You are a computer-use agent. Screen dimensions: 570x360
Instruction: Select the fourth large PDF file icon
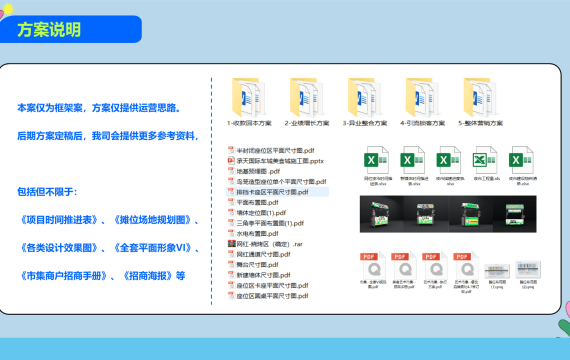coord(466,265)
